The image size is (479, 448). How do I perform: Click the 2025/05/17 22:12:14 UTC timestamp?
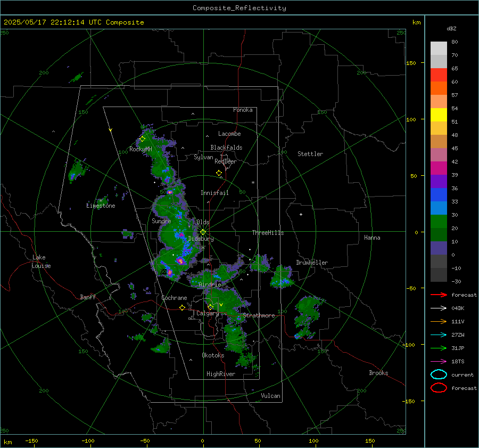[x=74, y=22]
